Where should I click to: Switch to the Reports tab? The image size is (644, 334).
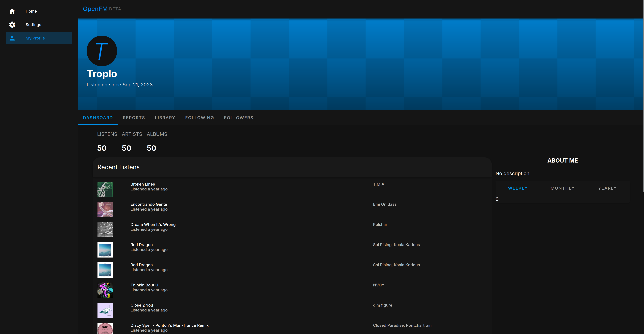pos(134,118)
